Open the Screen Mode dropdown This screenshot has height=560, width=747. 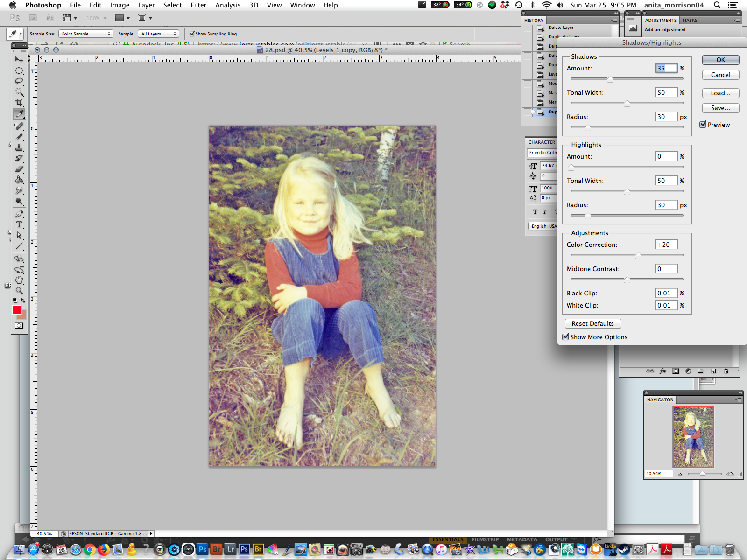145,18
